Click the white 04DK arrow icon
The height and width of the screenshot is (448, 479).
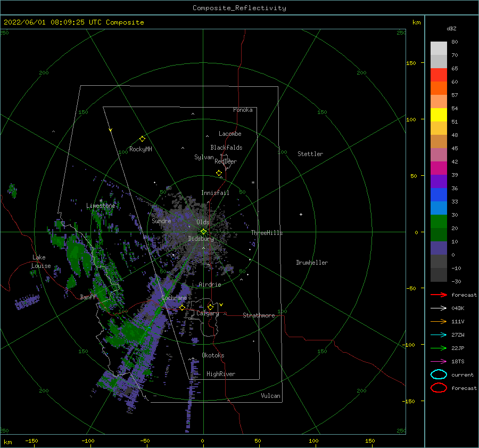439,308
